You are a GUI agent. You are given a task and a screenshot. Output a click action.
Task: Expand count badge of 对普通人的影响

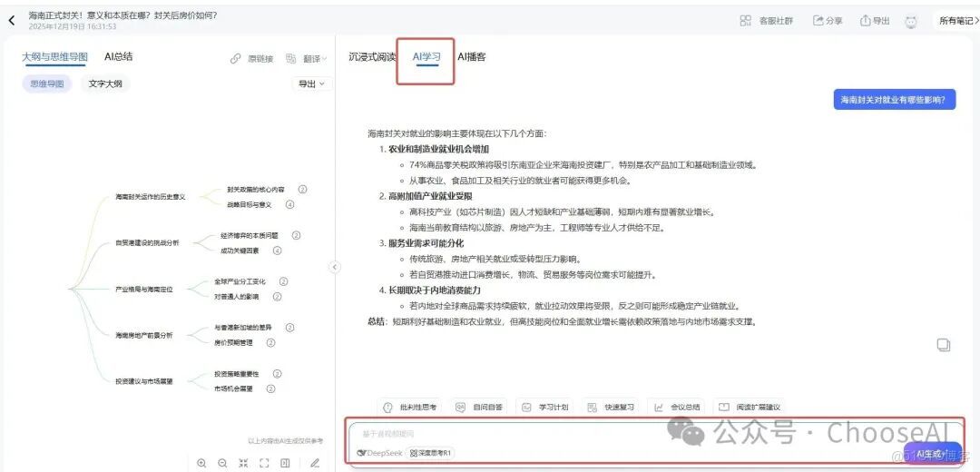coord(277,297)
